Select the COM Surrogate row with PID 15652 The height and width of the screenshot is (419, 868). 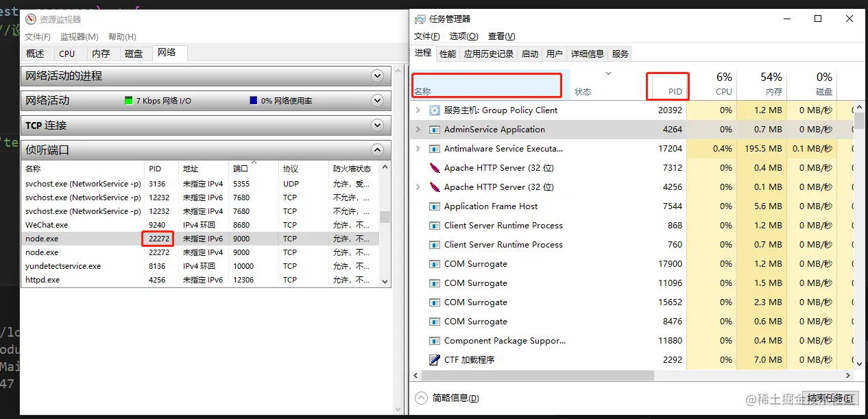pos(632,302)
